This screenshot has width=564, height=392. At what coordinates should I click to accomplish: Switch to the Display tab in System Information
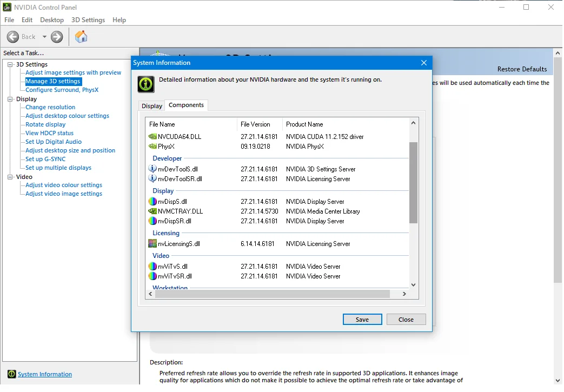tap(152, 106)
